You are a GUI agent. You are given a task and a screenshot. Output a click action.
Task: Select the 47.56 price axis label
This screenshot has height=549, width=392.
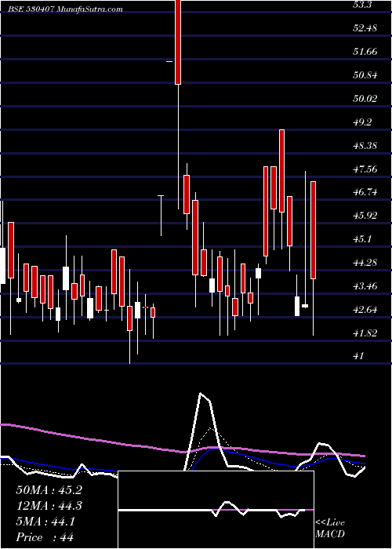click(x=365, y=169)
